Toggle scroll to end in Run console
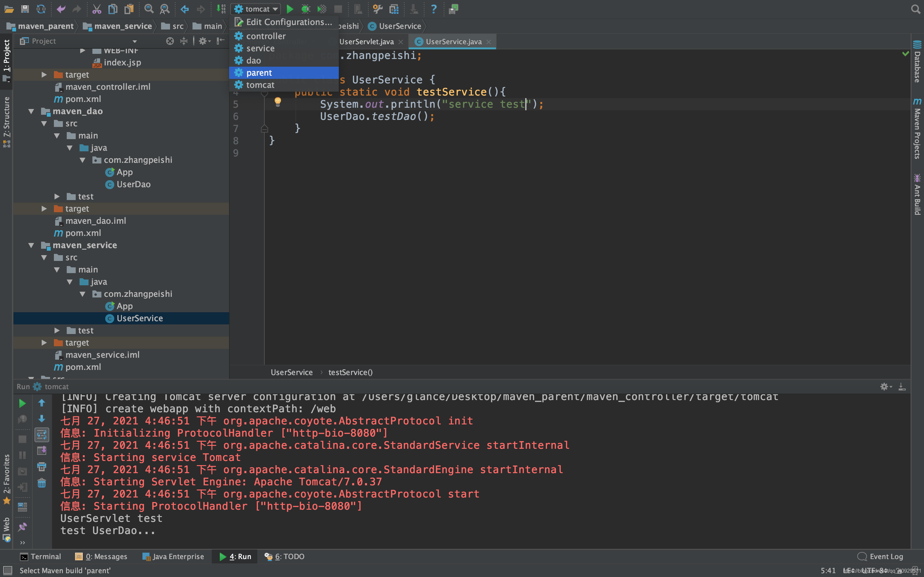 click(42, 451)
